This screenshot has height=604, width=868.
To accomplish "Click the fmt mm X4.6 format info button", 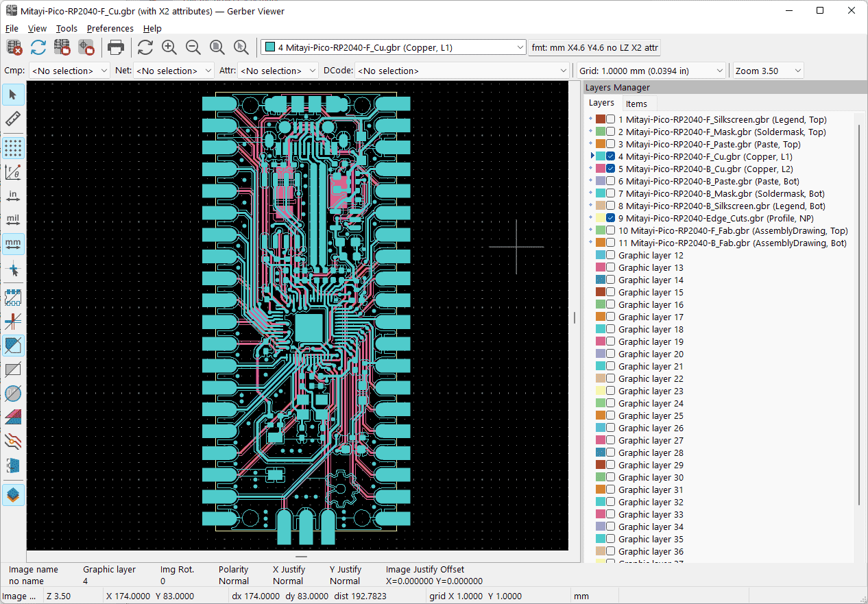I will (594, 47).
